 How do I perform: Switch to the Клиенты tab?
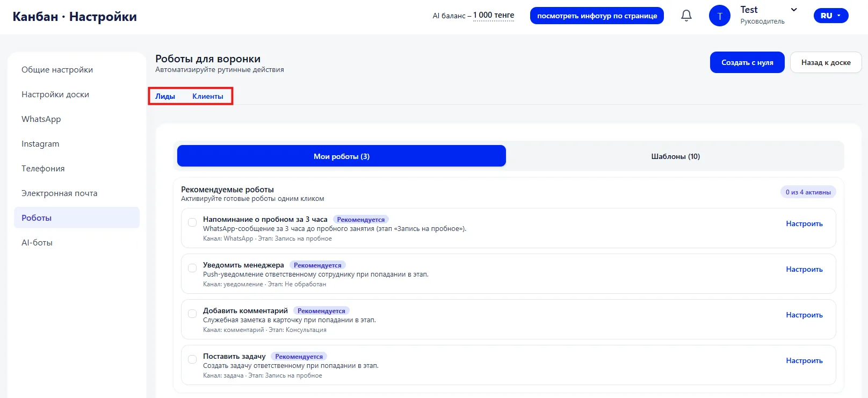[208, 96]
